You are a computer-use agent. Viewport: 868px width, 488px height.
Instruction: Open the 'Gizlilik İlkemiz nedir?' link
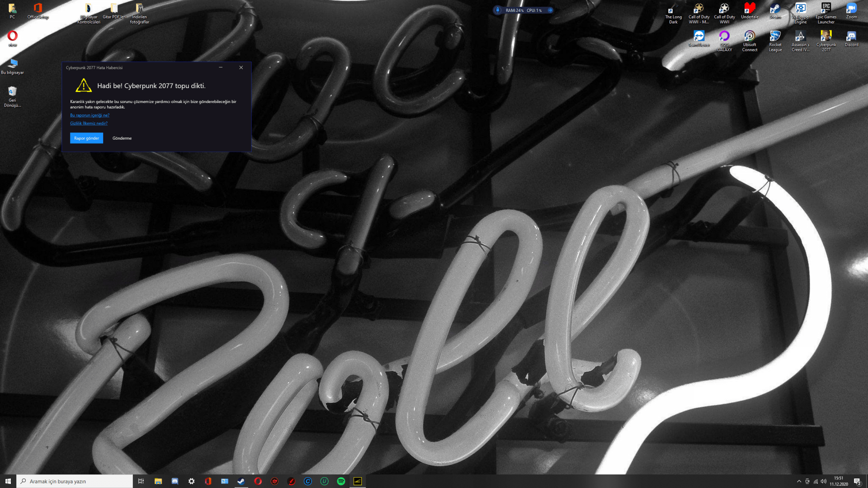88,123
